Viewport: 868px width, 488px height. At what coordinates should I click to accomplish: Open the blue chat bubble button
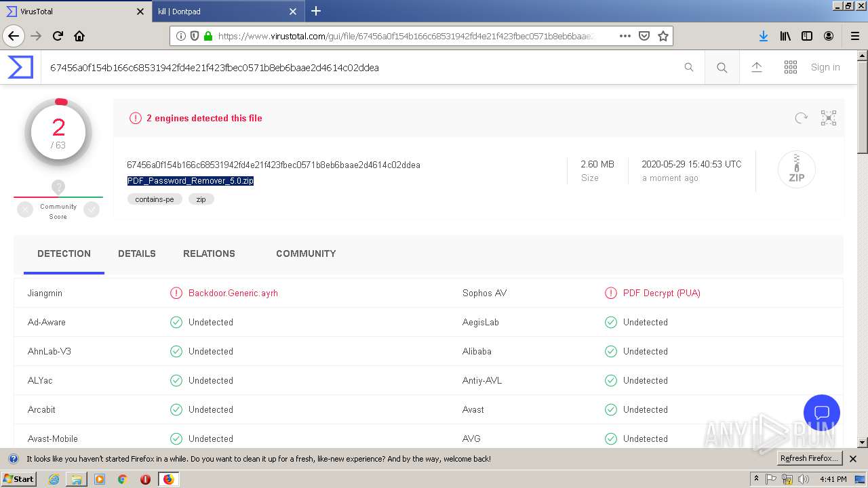click(x=822, y=413)
